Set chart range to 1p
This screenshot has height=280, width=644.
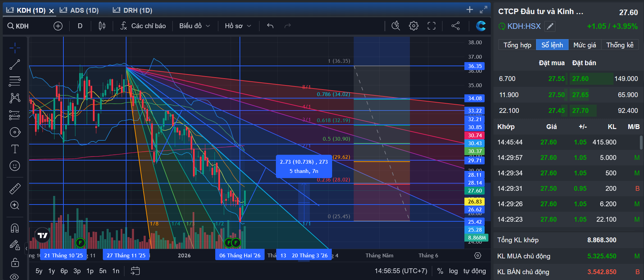[90, 271]
